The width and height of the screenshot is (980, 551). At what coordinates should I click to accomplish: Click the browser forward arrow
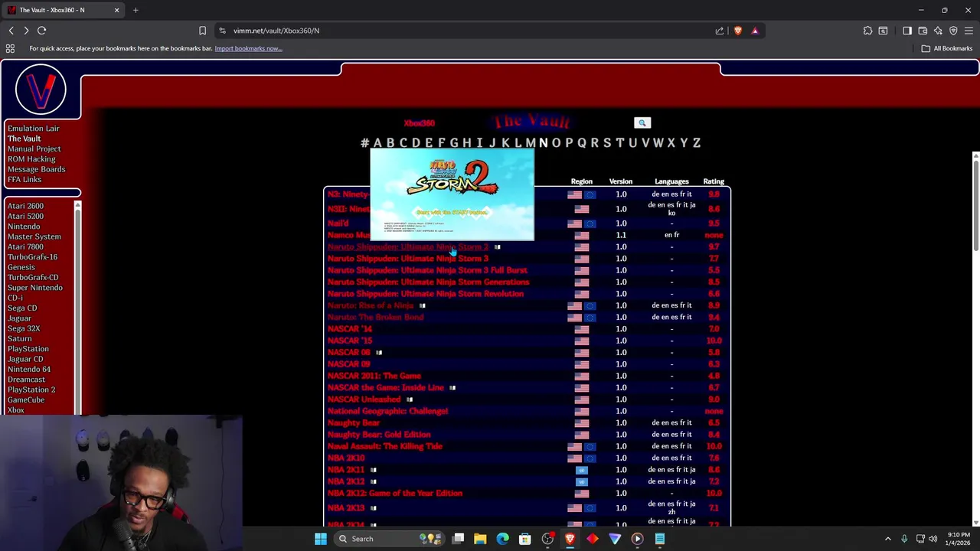(x=26, y=31)
